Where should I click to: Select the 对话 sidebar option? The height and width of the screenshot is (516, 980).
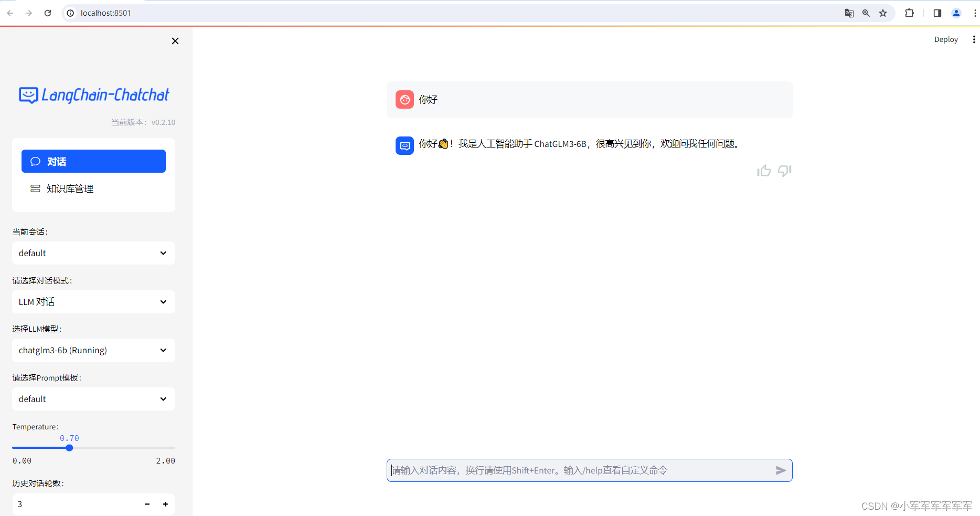[93, 161]
